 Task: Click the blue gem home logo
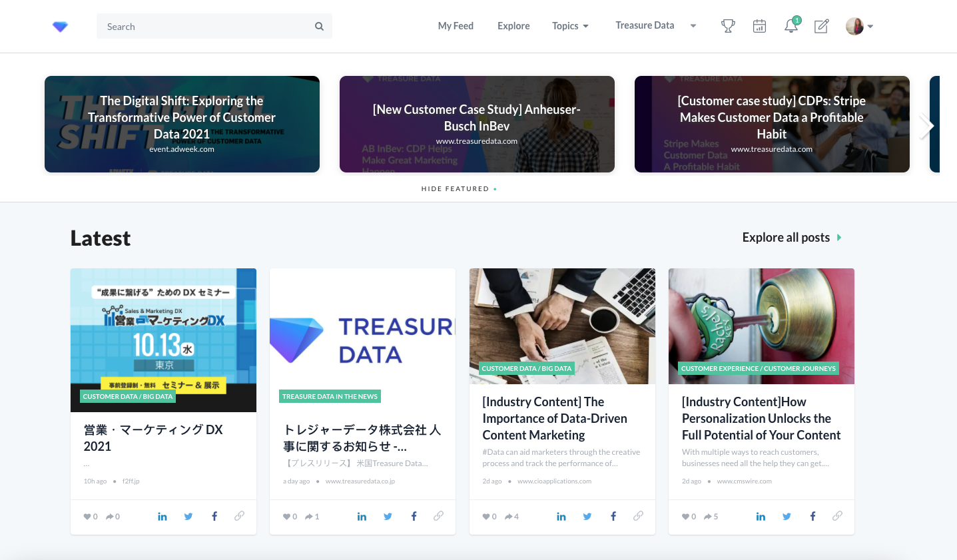pos(60,27)
